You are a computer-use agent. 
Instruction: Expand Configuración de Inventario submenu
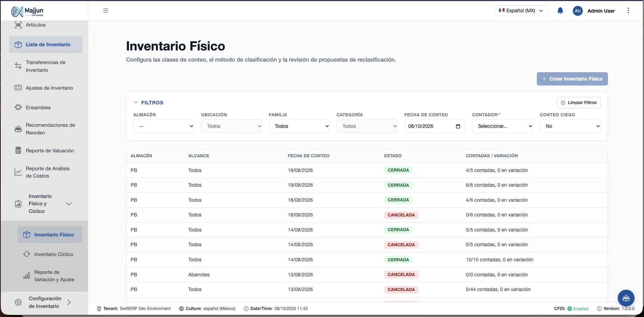tap(69, 302)
